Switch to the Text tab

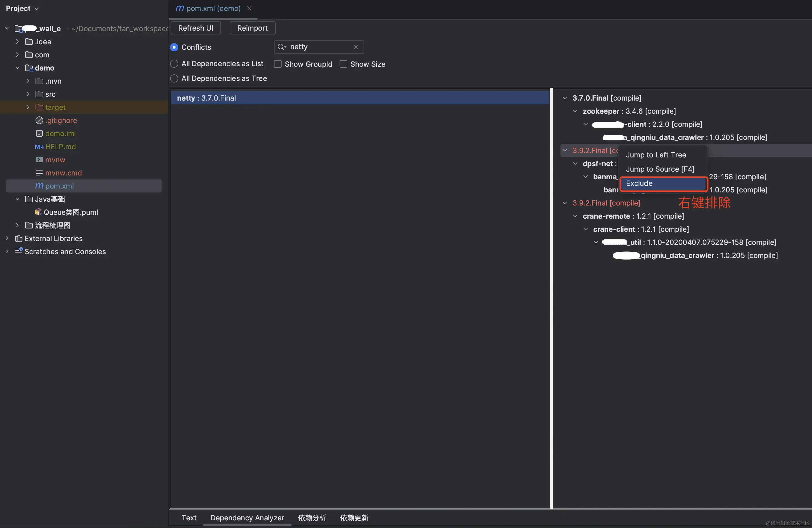(x=189, y=518)
